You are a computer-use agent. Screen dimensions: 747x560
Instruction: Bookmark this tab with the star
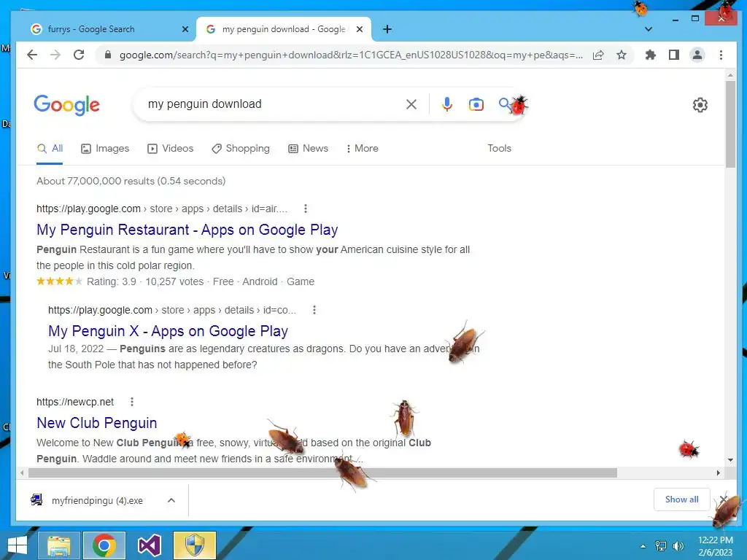pos(622,55)
